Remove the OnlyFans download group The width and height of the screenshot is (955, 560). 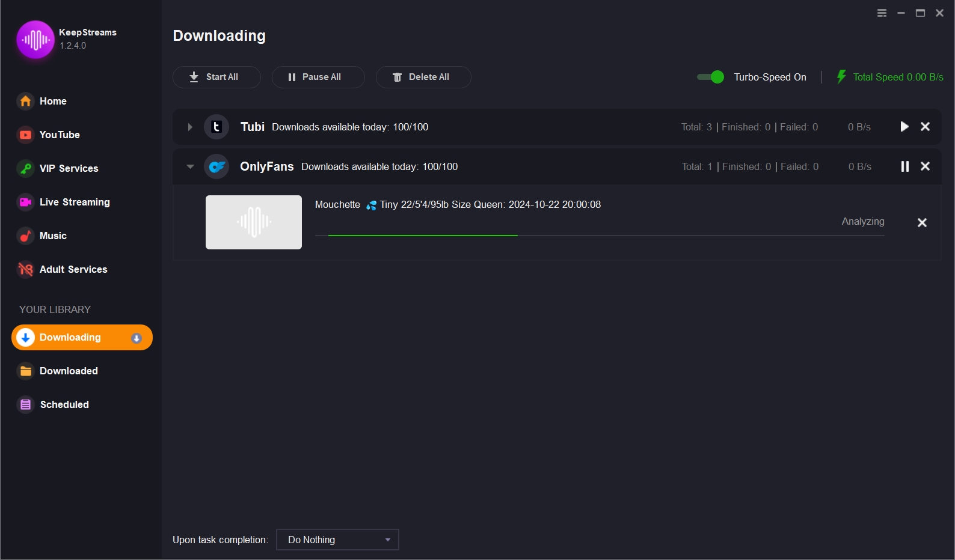click(x=925, y=166)
